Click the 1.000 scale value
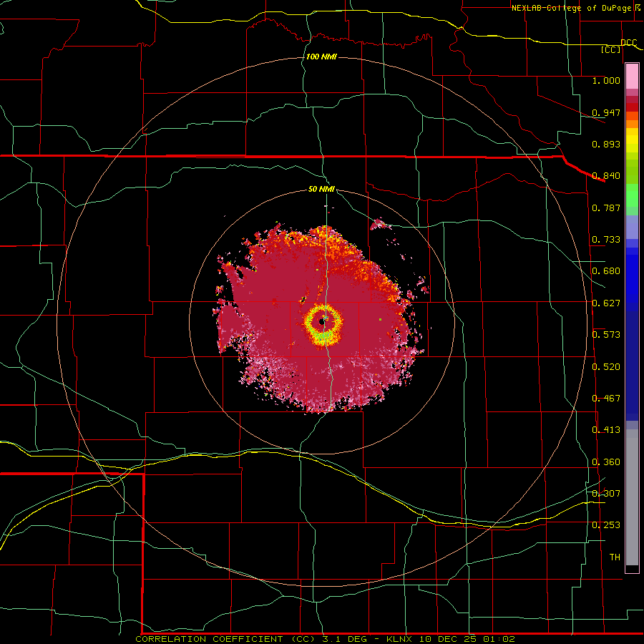Viewport: 644px width, 644px height. point(606,80)
